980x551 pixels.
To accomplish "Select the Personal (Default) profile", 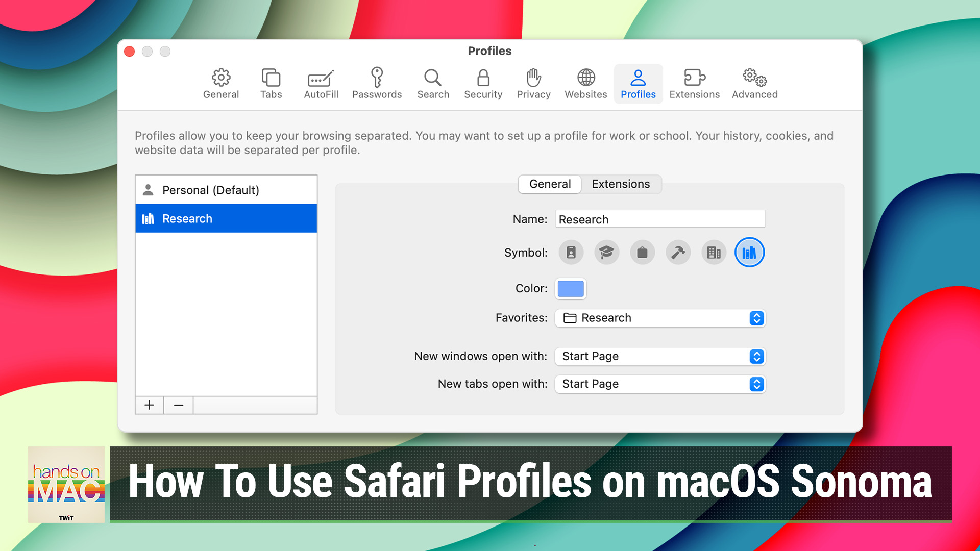I will pyautogui.click(x=210, y=189).
